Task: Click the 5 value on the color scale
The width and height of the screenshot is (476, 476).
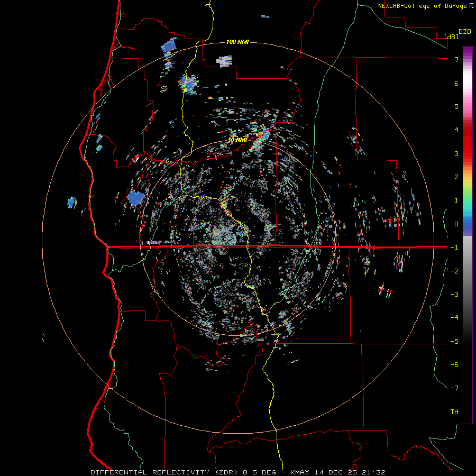Action: [456, 106]
